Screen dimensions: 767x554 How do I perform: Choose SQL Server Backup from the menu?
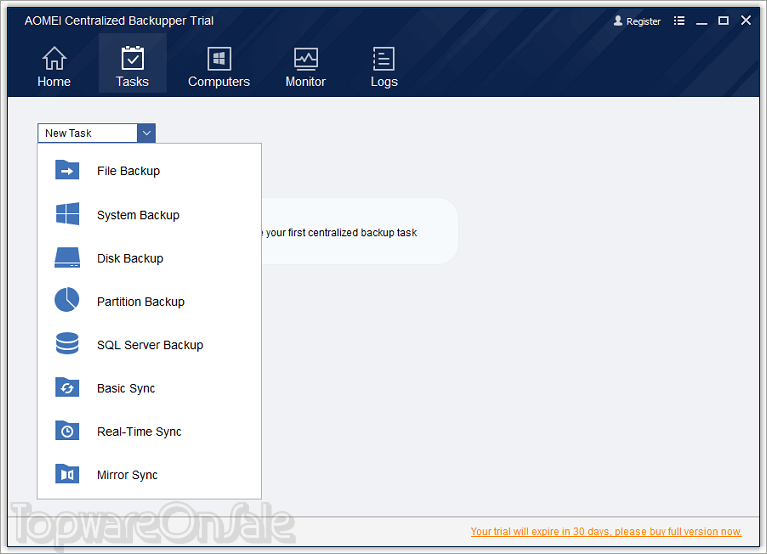149,345
